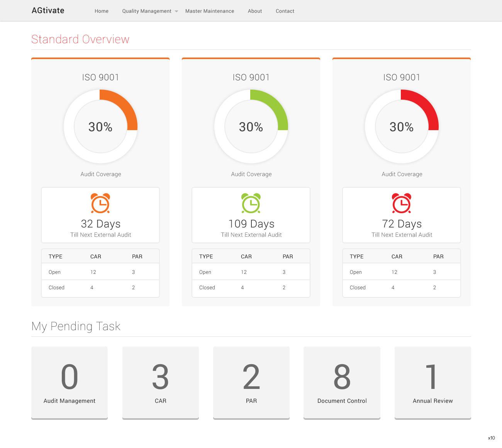Open the Contact page
The width and height of the screenshot is (502, 448).
[285, 11]
